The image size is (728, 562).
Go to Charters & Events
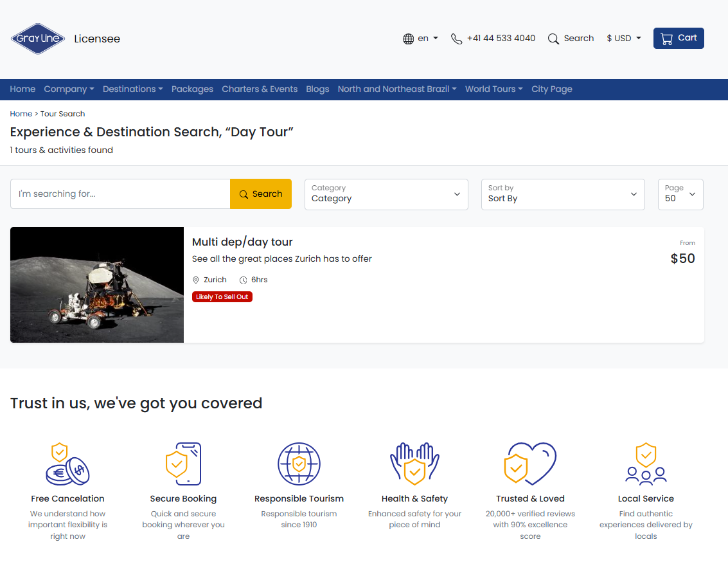(x=260, y=89)
